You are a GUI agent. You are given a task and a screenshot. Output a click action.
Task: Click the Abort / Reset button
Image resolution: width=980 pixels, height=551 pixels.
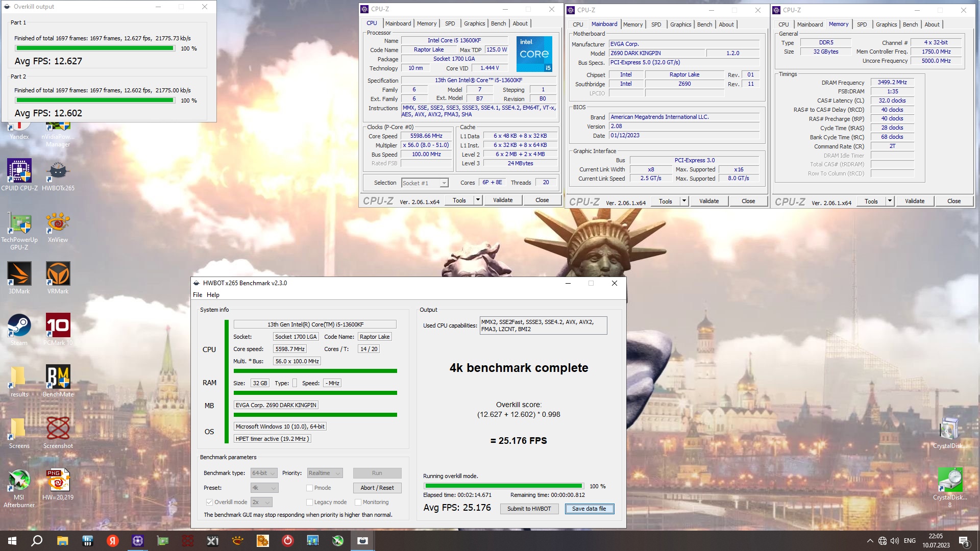377,488
